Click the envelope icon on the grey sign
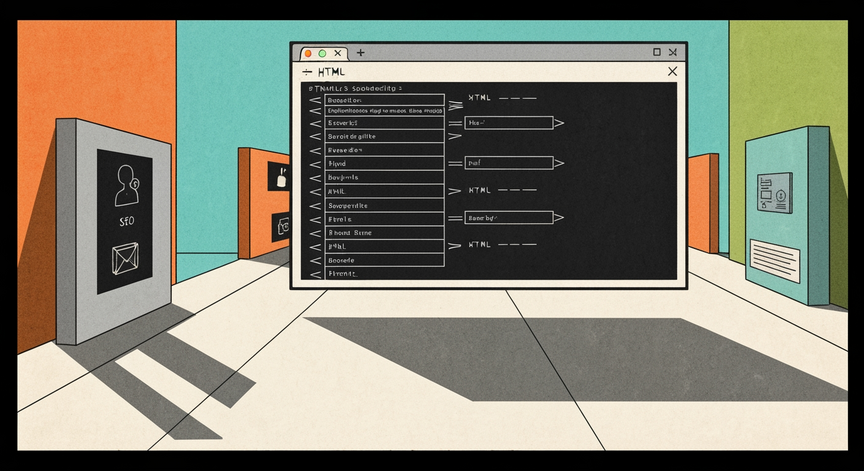 125,258
